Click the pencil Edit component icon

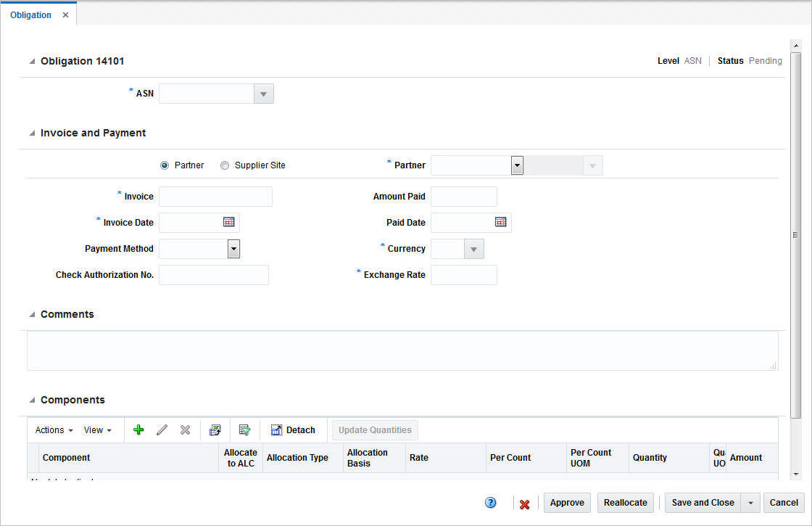(162, 430)
